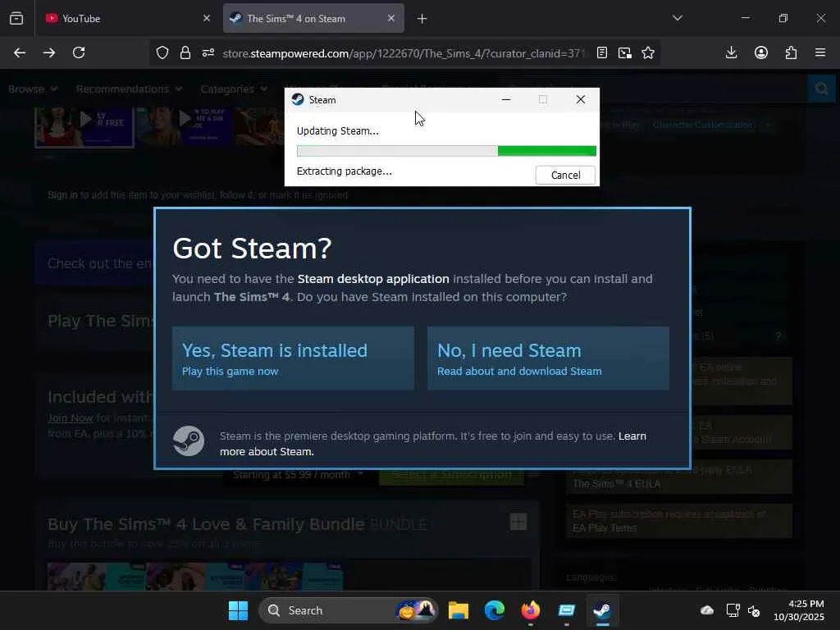Click the taskbar Search box
This screenshot has width=840, height=630.
tap(349, 610)
